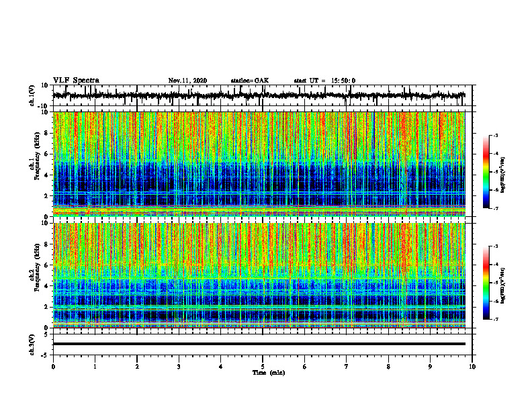Click the ch.2 frequency spectrogram panel
The width and height of the screenshot is (532, 411).
(x=259, y=275)
